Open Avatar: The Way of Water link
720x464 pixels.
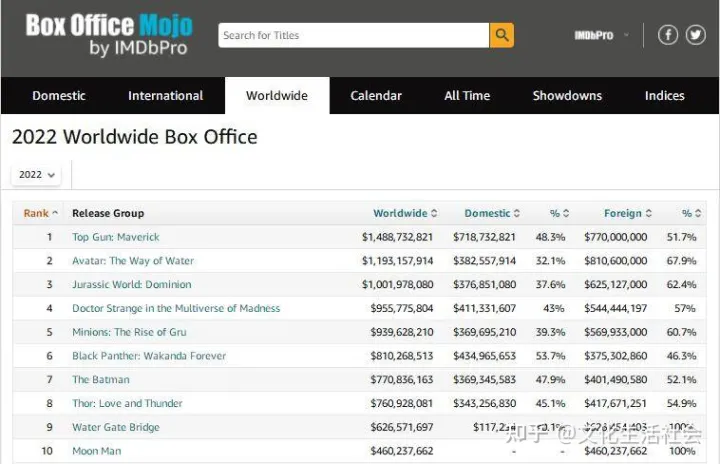coord(133,261)
